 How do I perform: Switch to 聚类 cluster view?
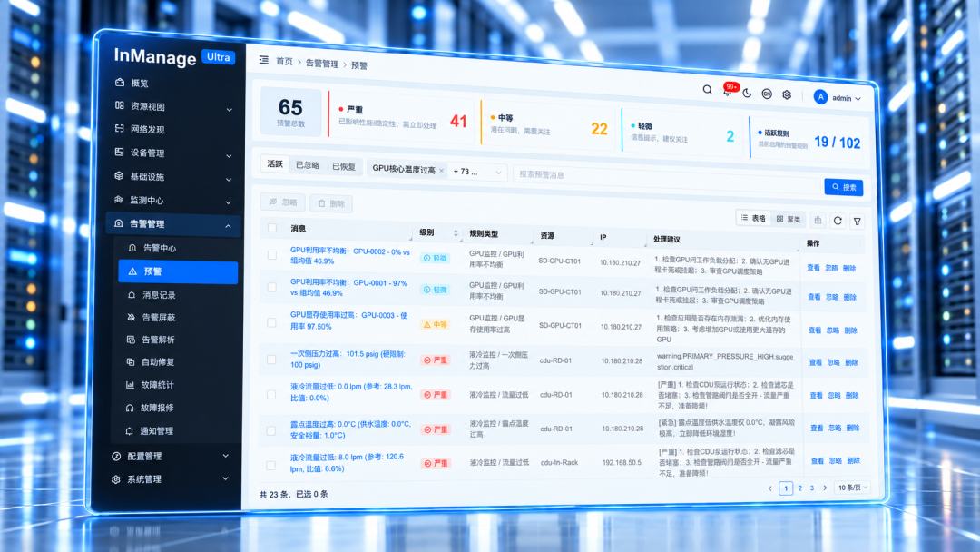789,219
